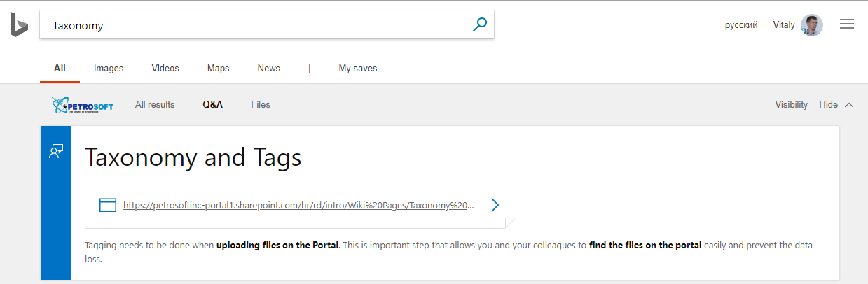The image size is (868, 284).
Task: Focus the search box containing taxonomy
Action: coord(267,25)
